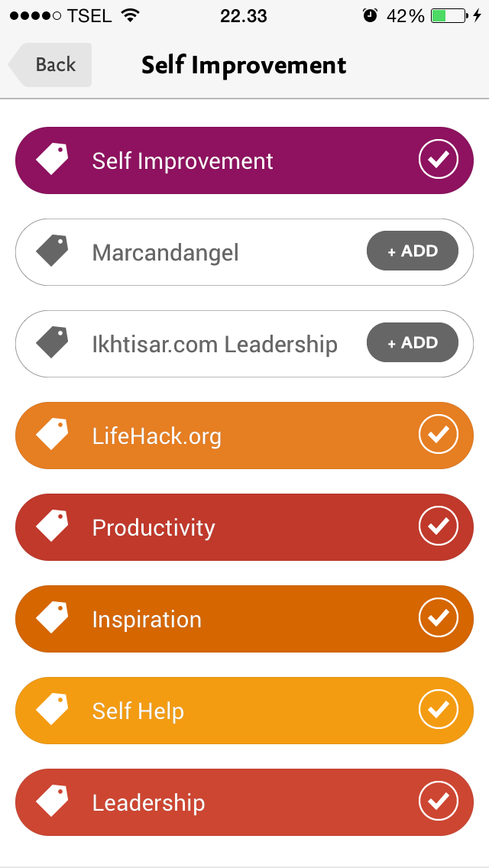The height and width of the screenshot is (868, 489).
Task: Tap the tag icon beside Self Improvement
Action: (52, 159)
